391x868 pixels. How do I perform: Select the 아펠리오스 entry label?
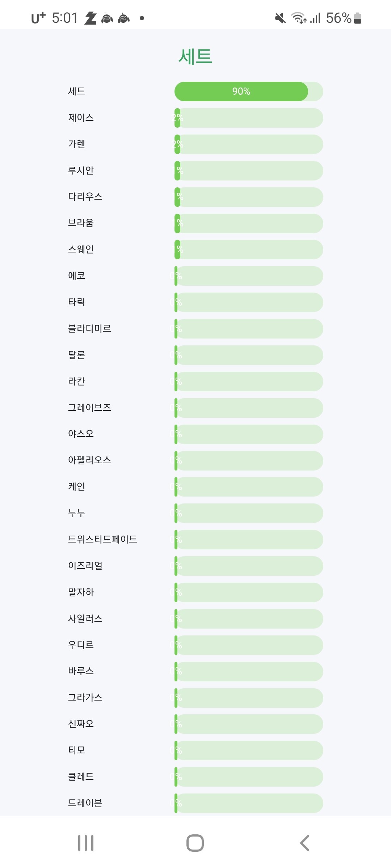89,460
